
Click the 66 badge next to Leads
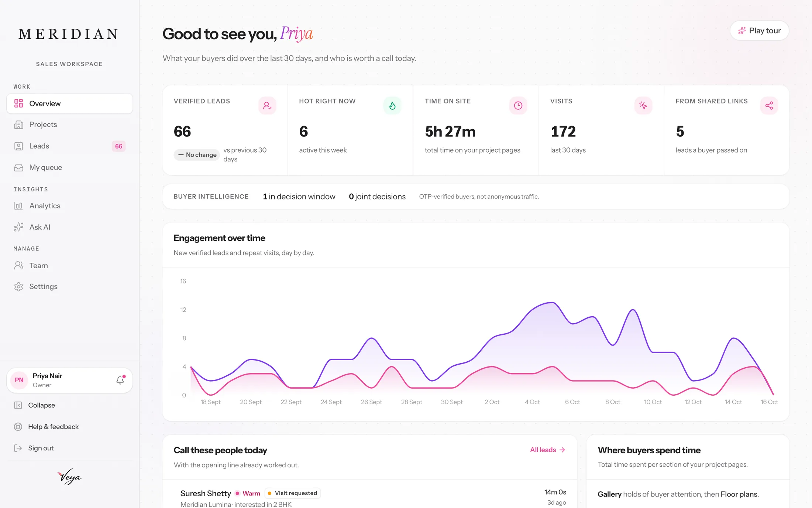pos(118,146)
